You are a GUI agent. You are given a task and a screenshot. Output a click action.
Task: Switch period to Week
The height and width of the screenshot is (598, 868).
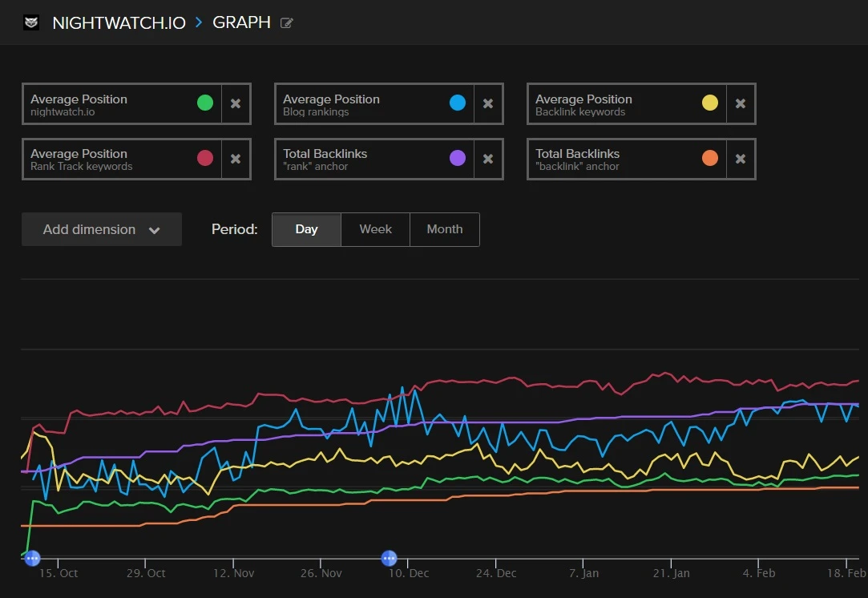coord(375,229)
